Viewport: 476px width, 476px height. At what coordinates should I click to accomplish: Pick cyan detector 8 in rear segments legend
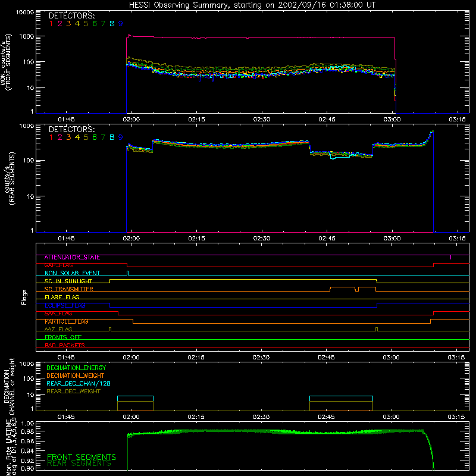pos(112,137)
